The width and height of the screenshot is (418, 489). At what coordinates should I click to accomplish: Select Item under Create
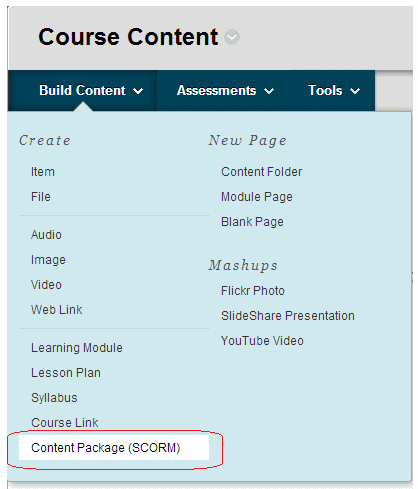(43, 172)
